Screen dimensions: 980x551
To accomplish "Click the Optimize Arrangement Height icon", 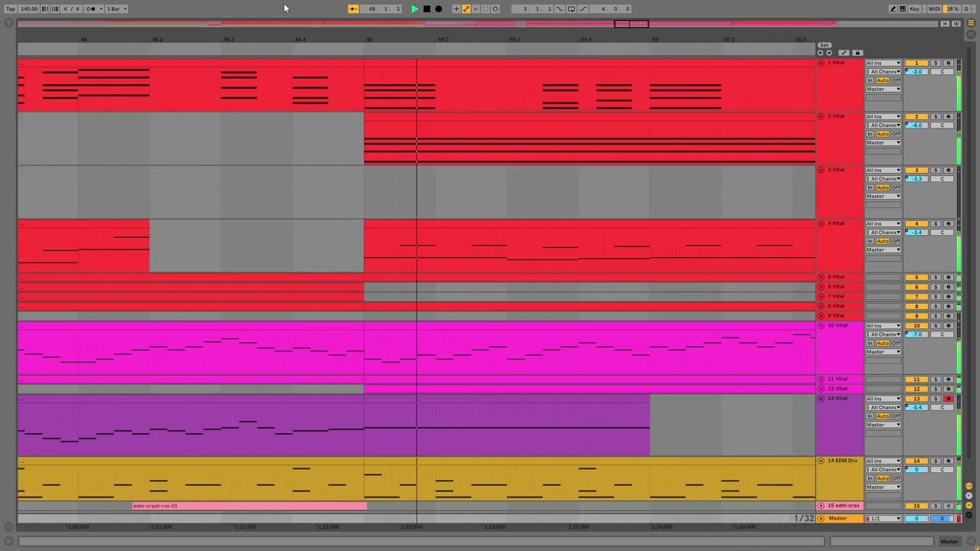I will [844, 54].
